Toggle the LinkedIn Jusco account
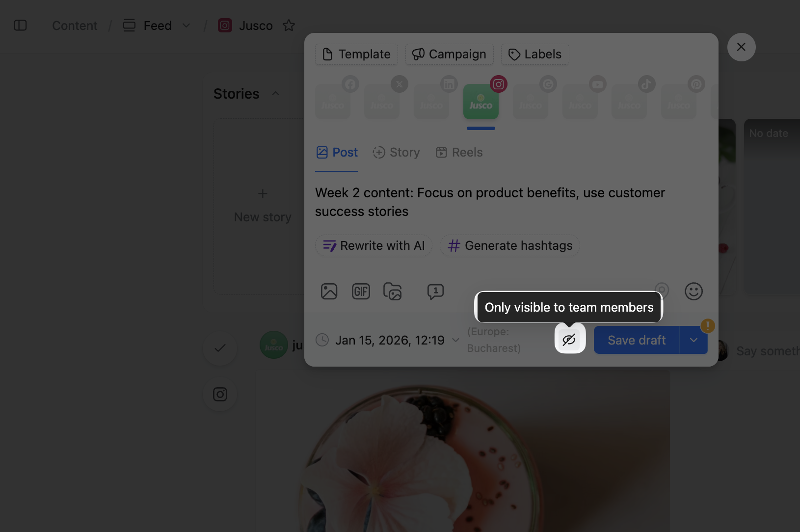 432,101
